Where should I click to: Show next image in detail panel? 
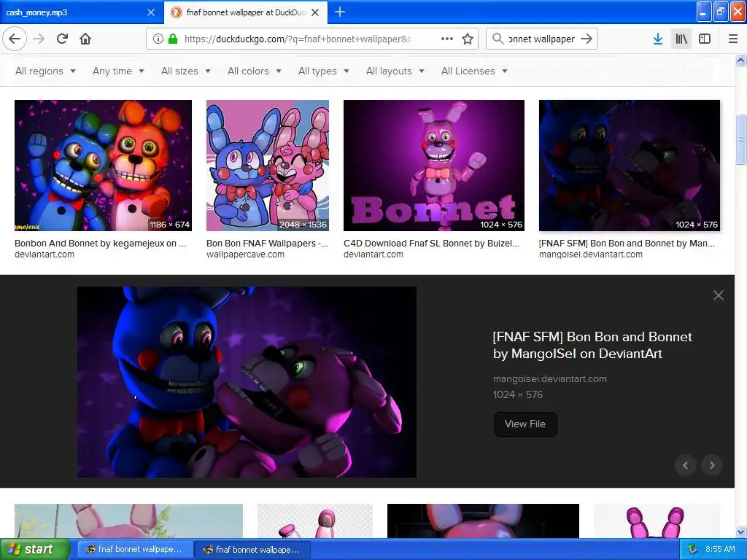(x=712, y=465)
